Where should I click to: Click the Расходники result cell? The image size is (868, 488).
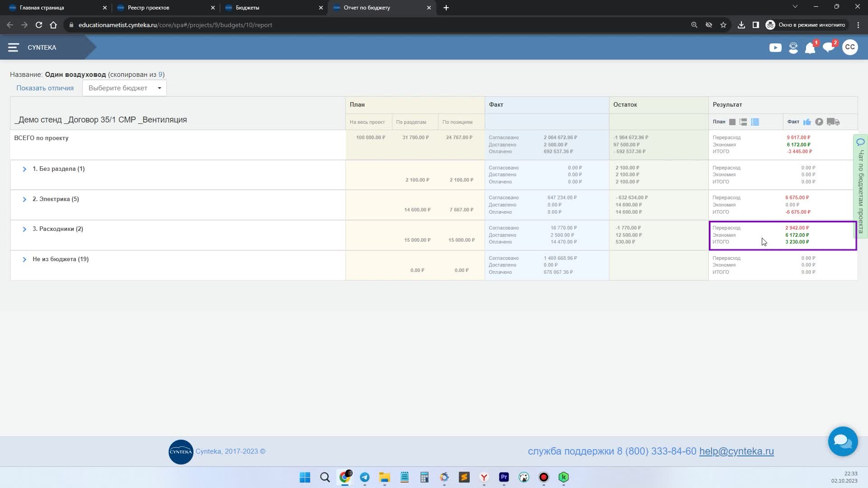[x=783, y=235]
